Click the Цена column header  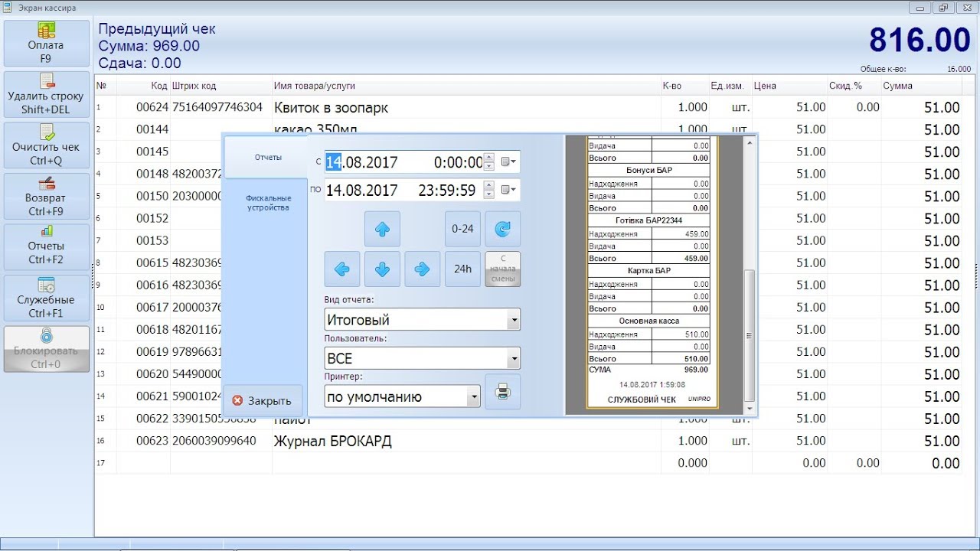pyautogui.click(x=790, y=86)
